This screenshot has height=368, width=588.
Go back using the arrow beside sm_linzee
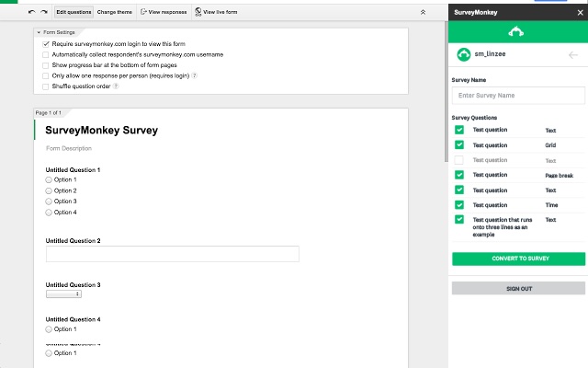click(x=573, y=55)
